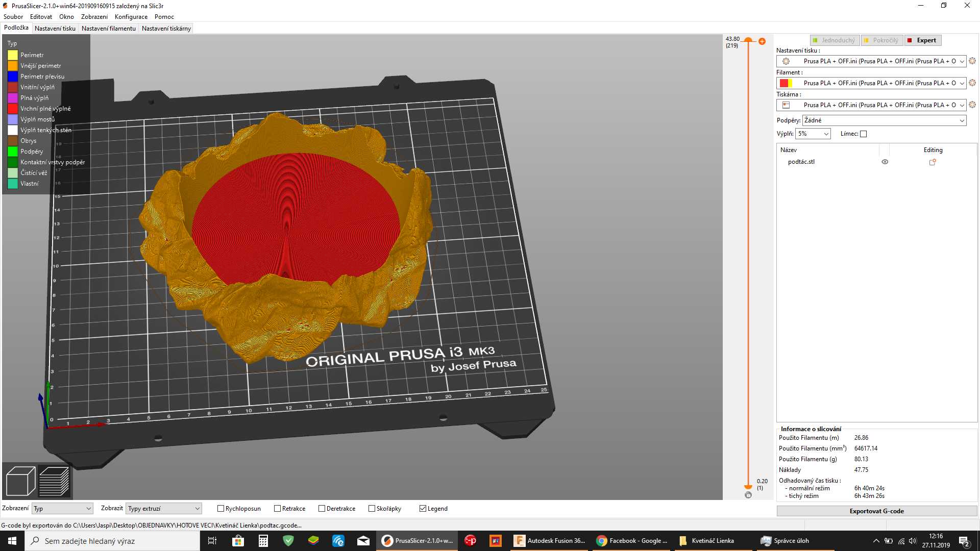Open Task View on the taskbar
This screenshot has height=551, width=980.
click(x=212, y=541)
